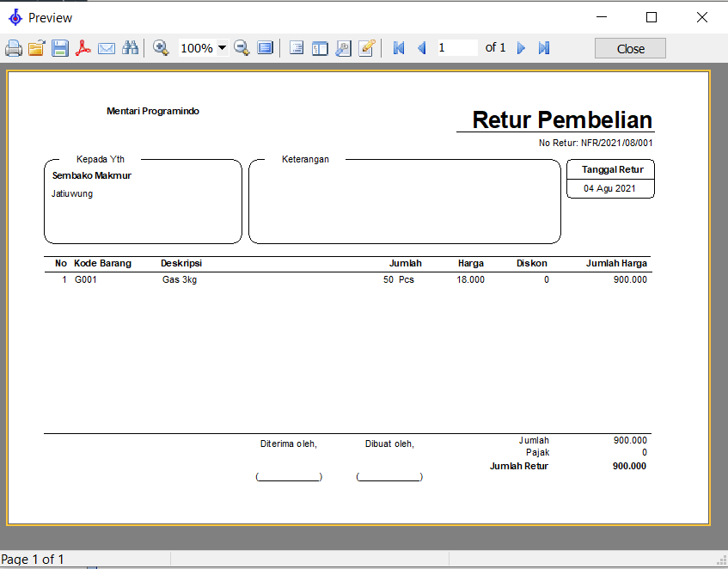Click the Kode Barang column header
728x569 pixels.
(102, 263)
